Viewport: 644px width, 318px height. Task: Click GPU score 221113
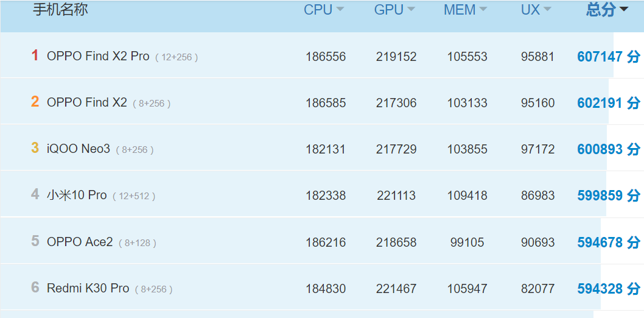pyautogui.click(x=396, y=196)
